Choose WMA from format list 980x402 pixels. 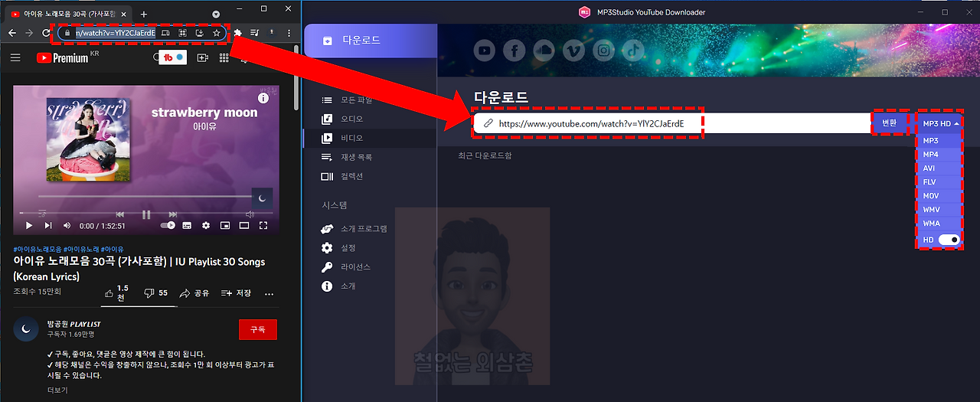tap(940, 224)
